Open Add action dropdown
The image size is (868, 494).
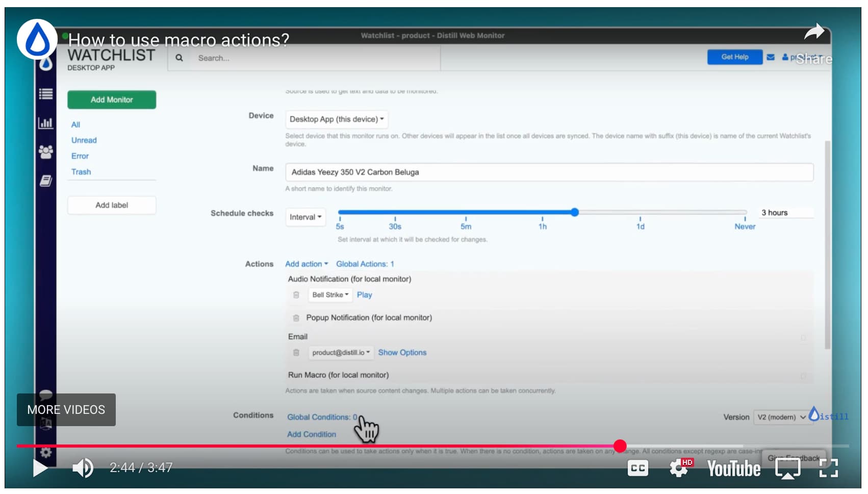pyautogui.click(x=307, y=264)
